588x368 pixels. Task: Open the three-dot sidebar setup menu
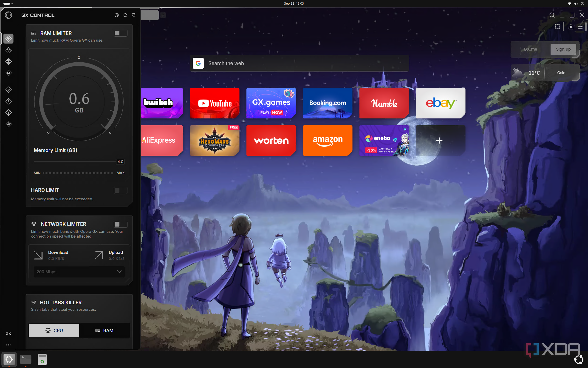click(x=8, y=345)
